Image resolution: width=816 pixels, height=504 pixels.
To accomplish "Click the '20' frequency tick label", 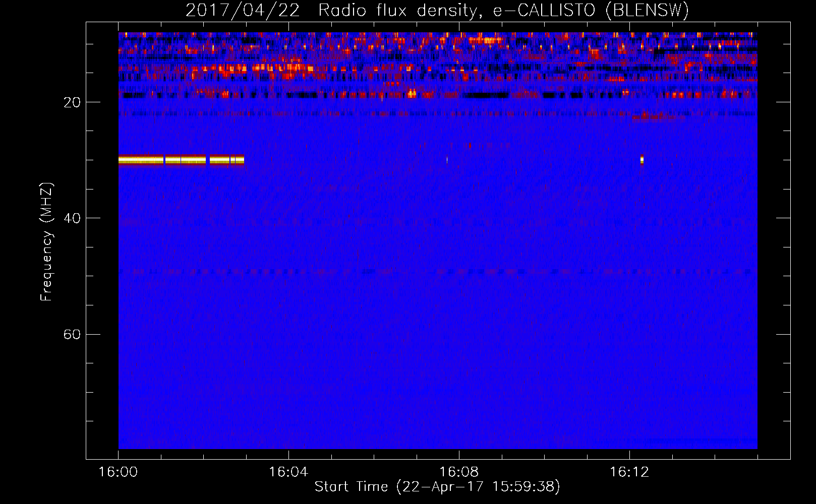I will (72, 102).
